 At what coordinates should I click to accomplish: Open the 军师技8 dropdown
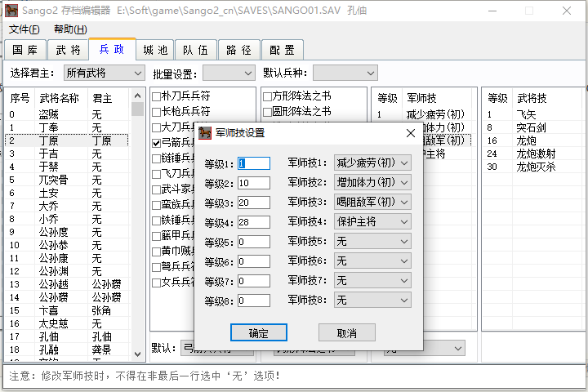(x=372, y=300)
